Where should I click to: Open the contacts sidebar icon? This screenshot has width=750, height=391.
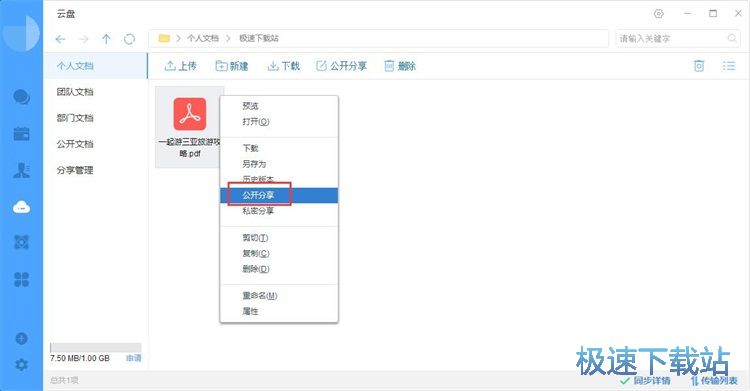click(x=22, y=170)
